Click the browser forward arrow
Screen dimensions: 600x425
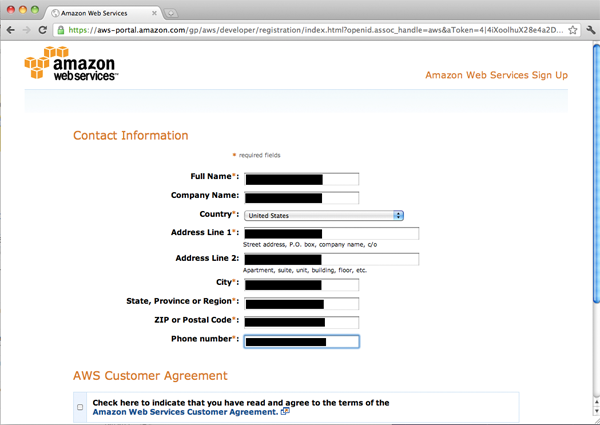(x=27, y=30)
